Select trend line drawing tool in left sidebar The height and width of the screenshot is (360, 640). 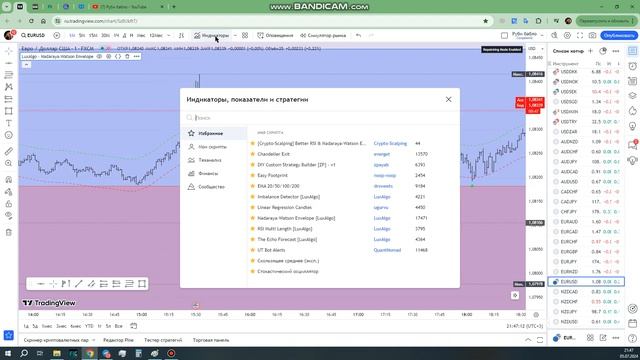9,63
